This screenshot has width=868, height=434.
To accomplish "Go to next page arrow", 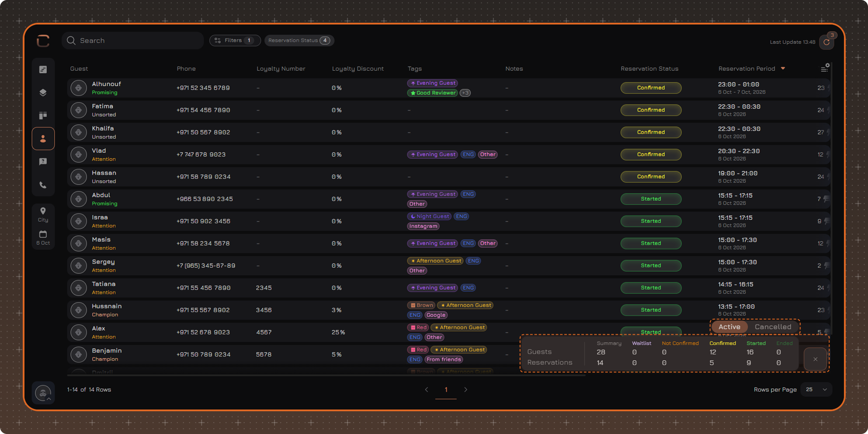I will 465,389.
